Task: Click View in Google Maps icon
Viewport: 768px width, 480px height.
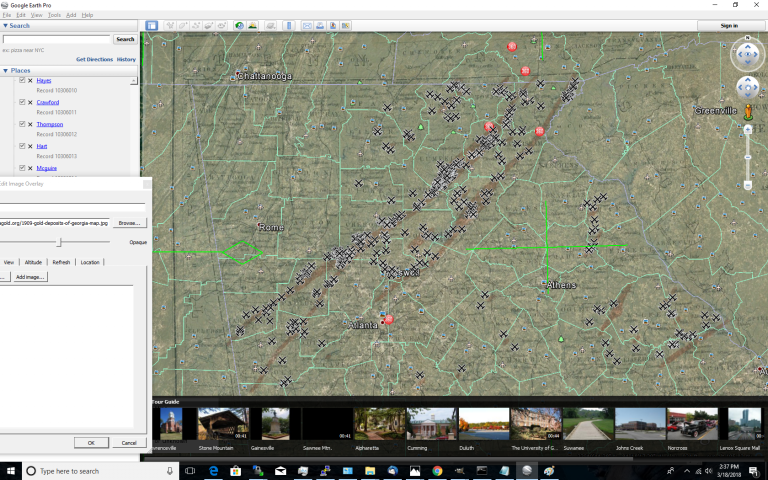Action: click(346, 25)
